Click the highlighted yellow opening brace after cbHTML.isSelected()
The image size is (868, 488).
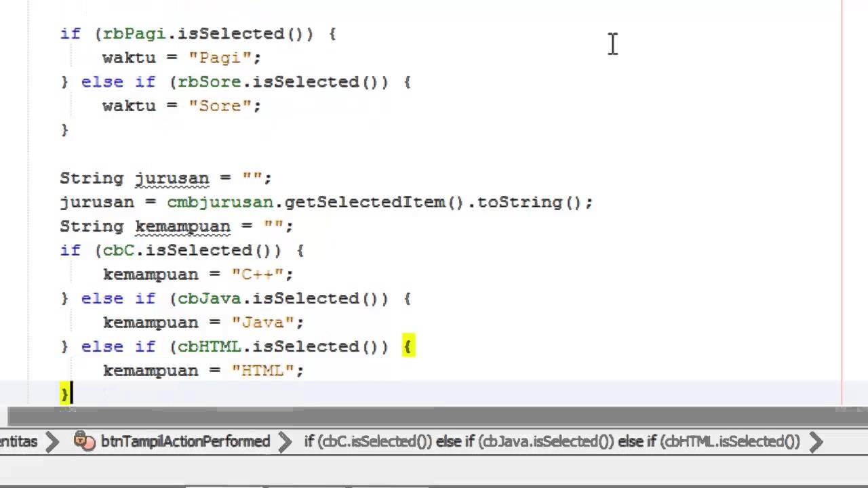(408, 346)
